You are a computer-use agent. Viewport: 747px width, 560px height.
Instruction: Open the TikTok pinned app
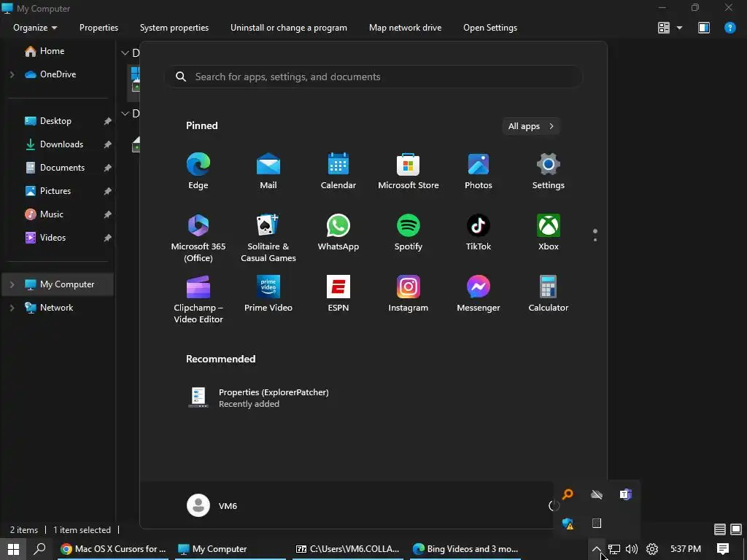tap(479, 233)
